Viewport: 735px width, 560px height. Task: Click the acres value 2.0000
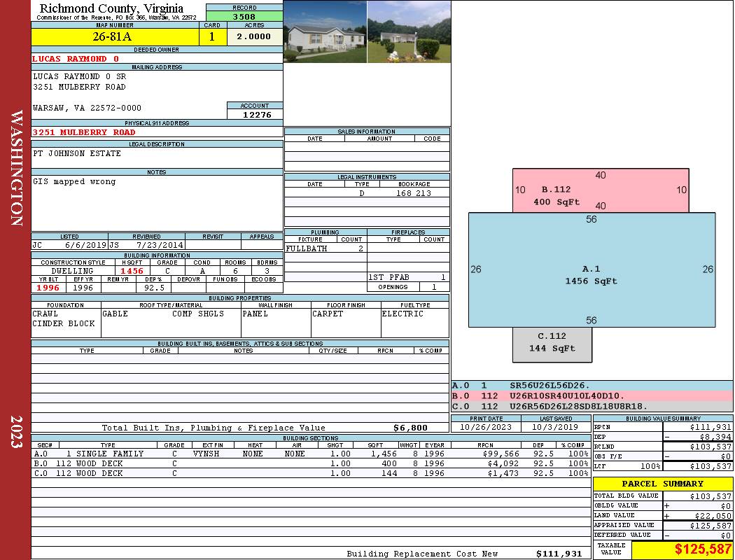click(254, 37)
